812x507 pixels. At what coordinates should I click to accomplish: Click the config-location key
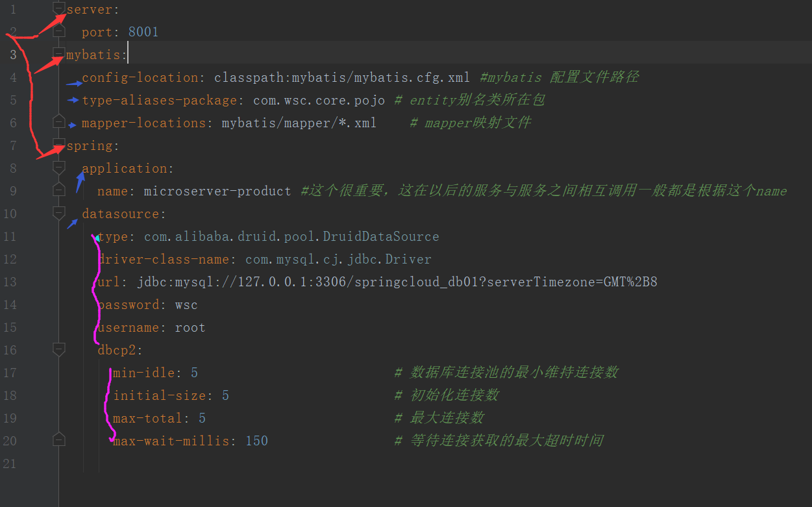(x=140, y=77)
